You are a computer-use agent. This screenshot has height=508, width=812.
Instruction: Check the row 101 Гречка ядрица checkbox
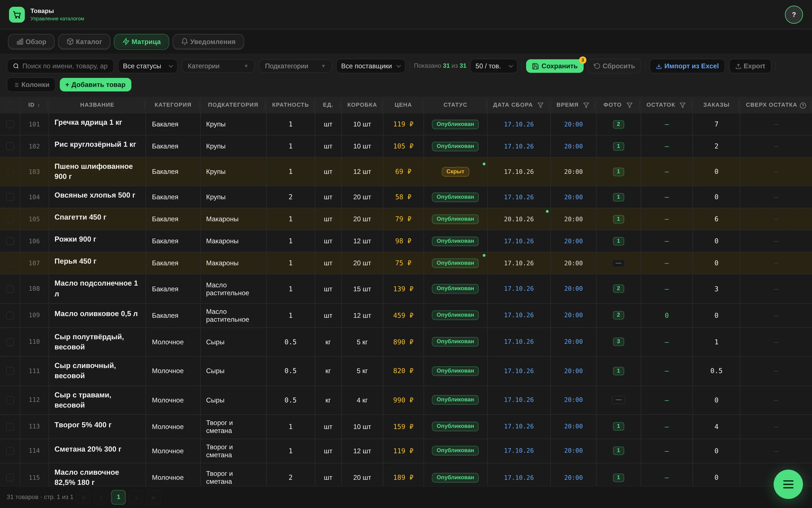(x=10, y=124)
